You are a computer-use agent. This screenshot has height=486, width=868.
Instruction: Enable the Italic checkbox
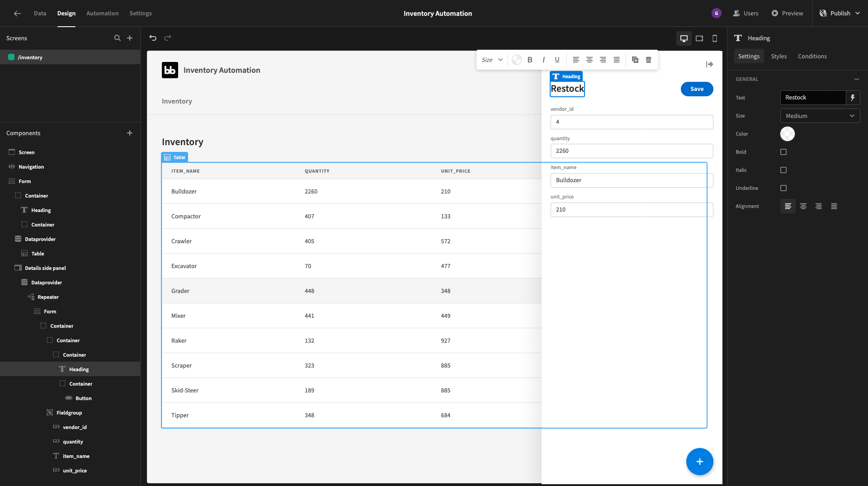(783, 170)
